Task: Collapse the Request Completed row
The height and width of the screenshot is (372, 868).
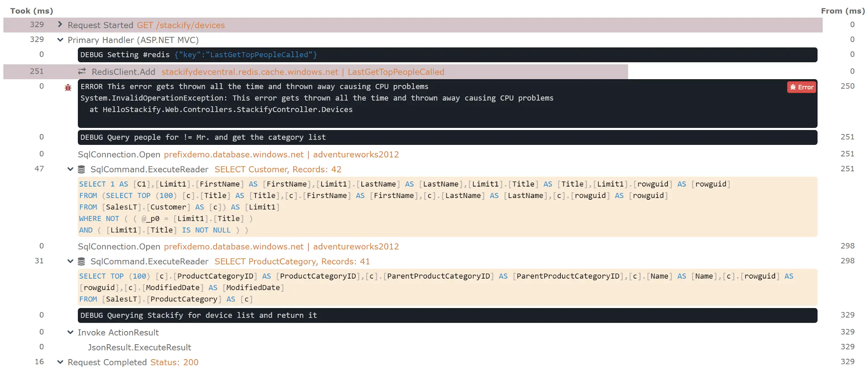Action: (60, 362)
